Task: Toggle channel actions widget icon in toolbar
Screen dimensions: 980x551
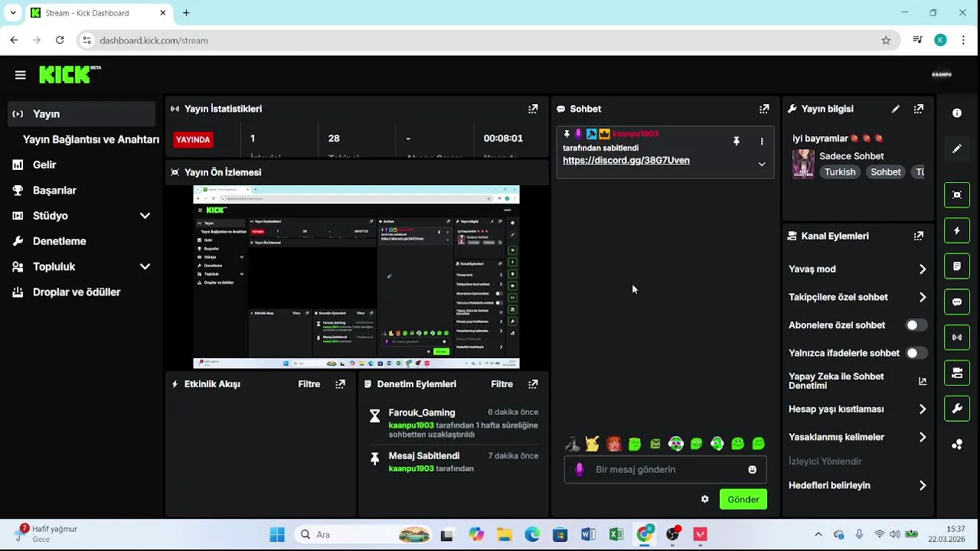Action: click(x=957, y=373)
